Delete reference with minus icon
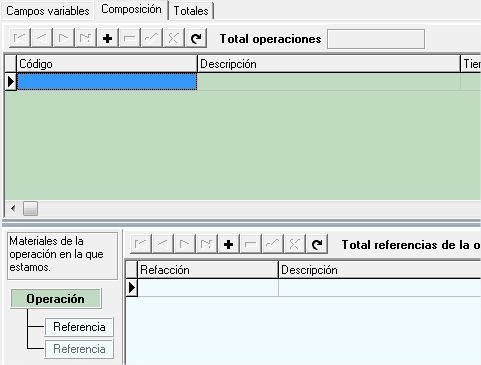The height and width of the screenshot is (365, 481). pyautogui.click(x=250, y=244)
